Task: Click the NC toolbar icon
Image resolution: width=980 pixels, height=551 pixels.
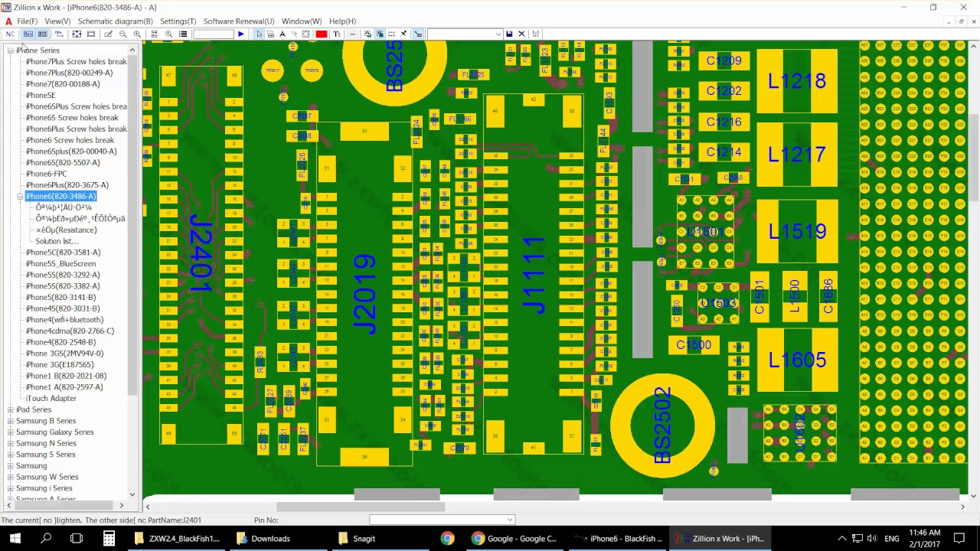Action: [10, 34]
